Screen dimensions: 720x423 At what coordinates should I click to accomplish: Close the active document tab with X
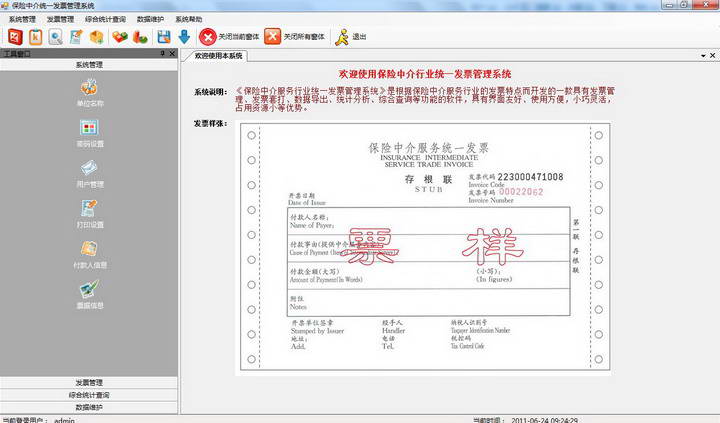click(x=713, y=55)
